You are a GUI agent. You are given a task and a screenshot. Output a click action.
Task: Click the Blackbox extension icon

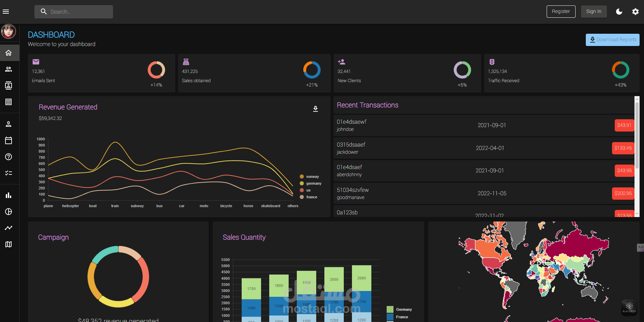coord(629,307)
